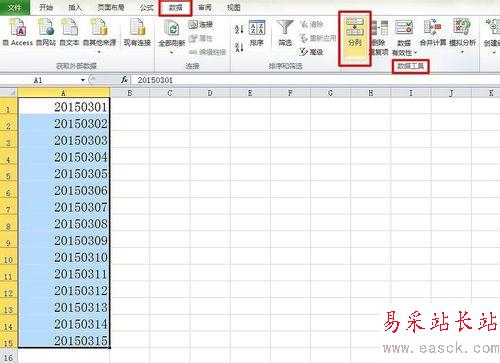Click cell containing 20150311
Screen dimensions: 500x363
[x=64, y=273]
